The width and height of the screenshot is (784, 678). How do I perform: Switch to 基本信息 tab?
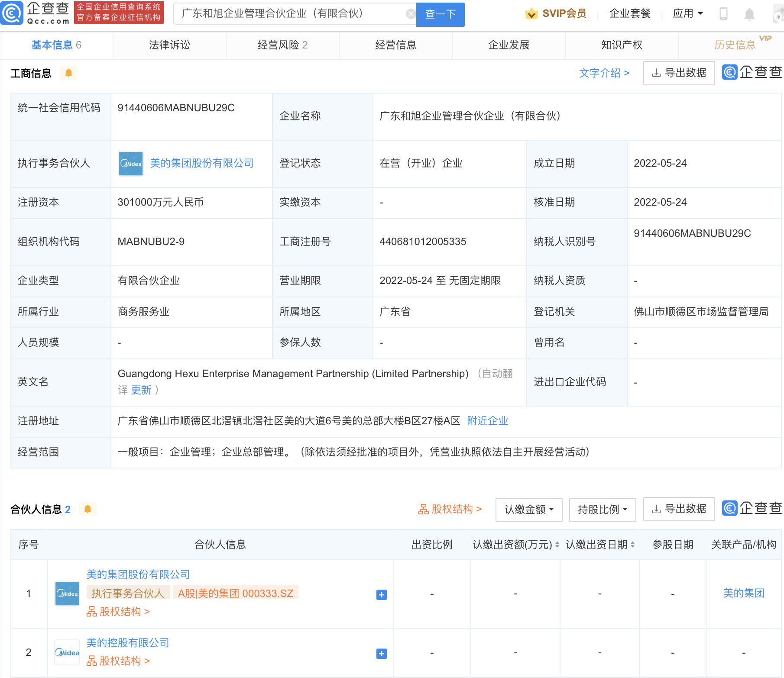56,45
